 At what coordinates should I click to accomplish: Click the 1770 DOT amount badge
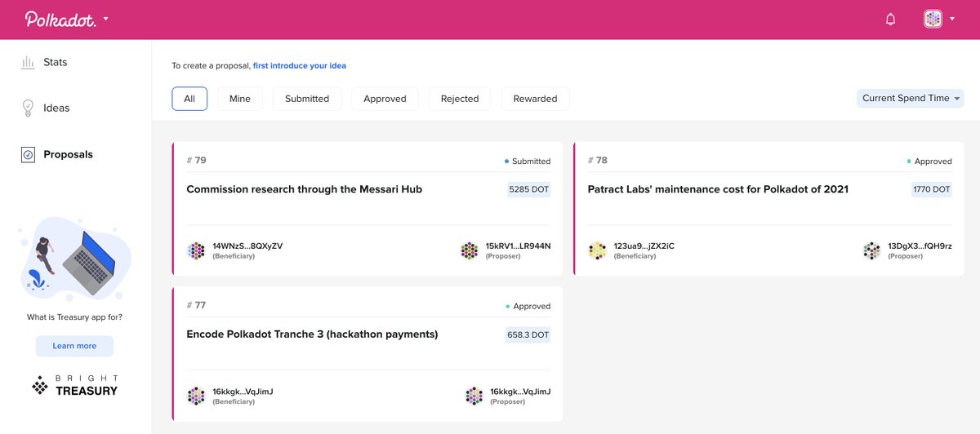click(931, 189)
